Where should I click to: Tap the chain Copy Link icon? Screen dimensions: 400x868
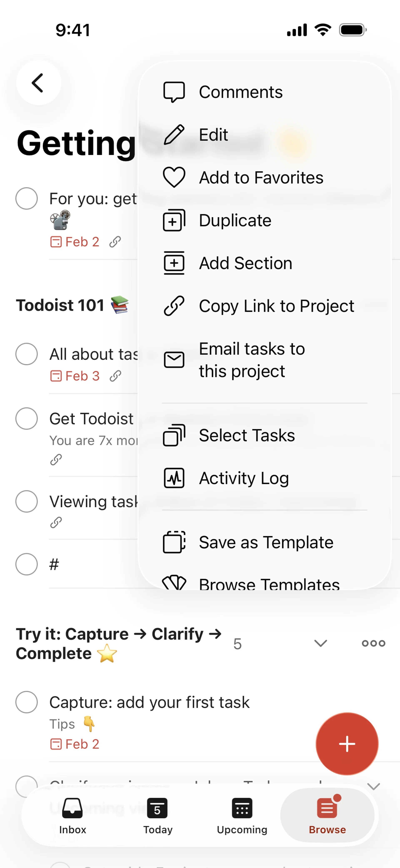tap(174, 306)
